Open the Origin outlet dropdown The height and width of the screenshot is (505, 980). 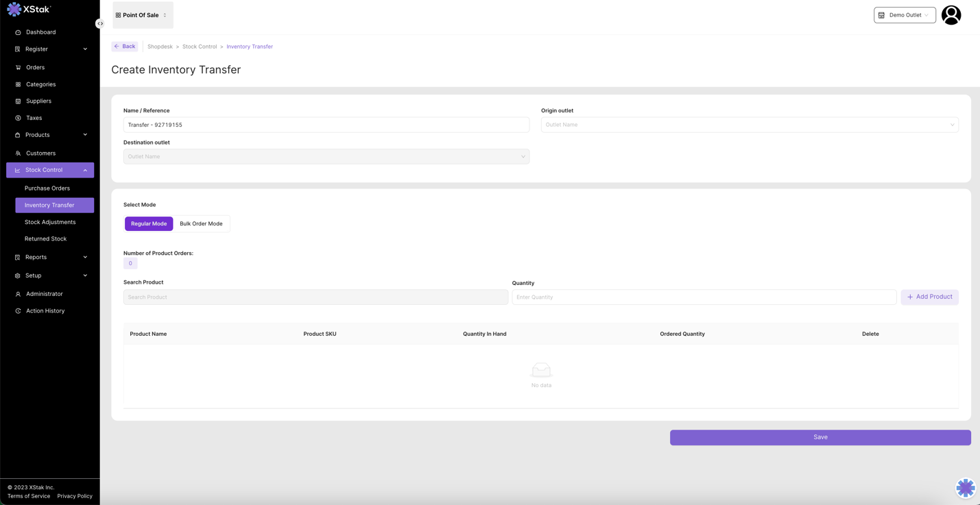pos(749,125)
